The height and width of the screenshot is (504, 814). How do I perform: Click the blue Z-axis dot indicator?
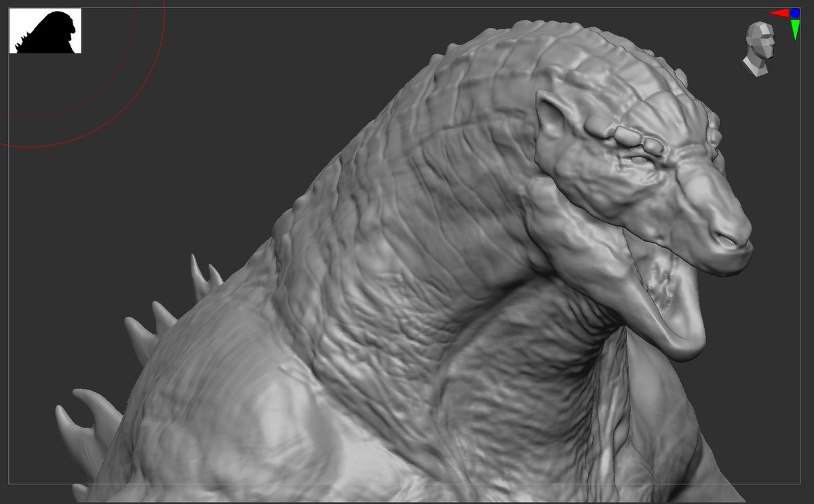795,13
